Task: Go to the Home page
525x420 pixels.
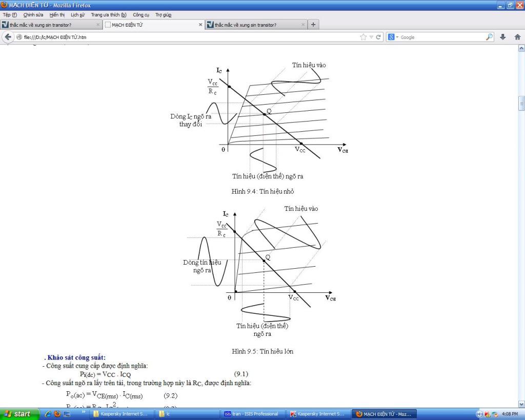Action: click(517, 37)
